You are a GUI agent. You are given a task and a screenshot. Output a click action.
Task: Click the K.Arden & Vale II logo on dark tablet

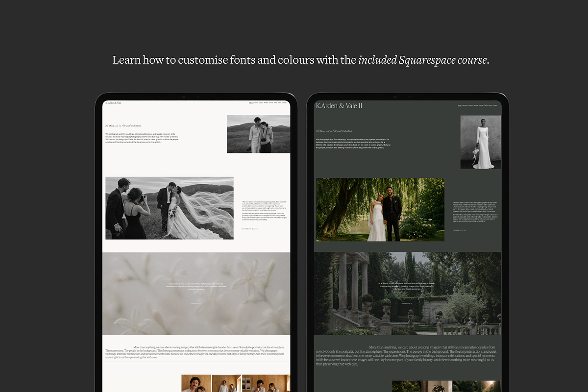[339, 106]
